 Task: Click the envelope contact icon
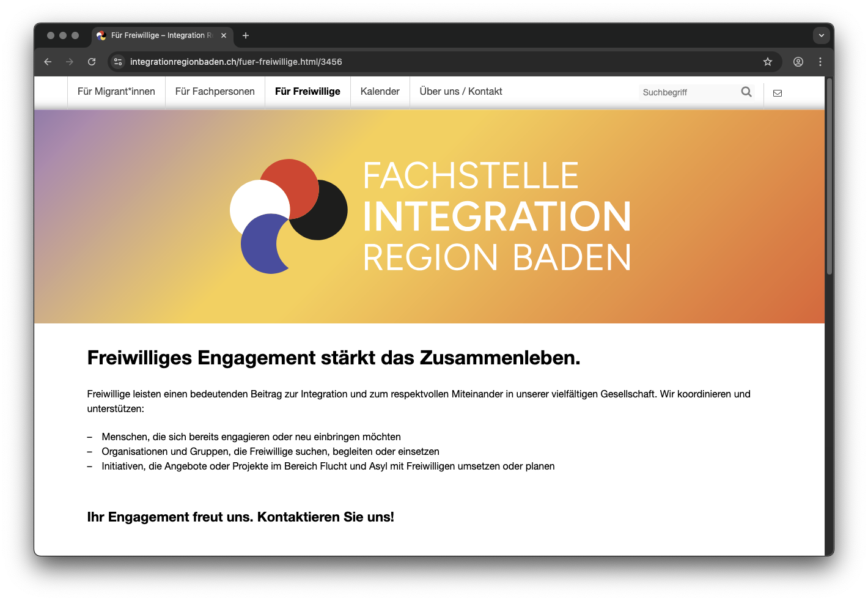778,93
